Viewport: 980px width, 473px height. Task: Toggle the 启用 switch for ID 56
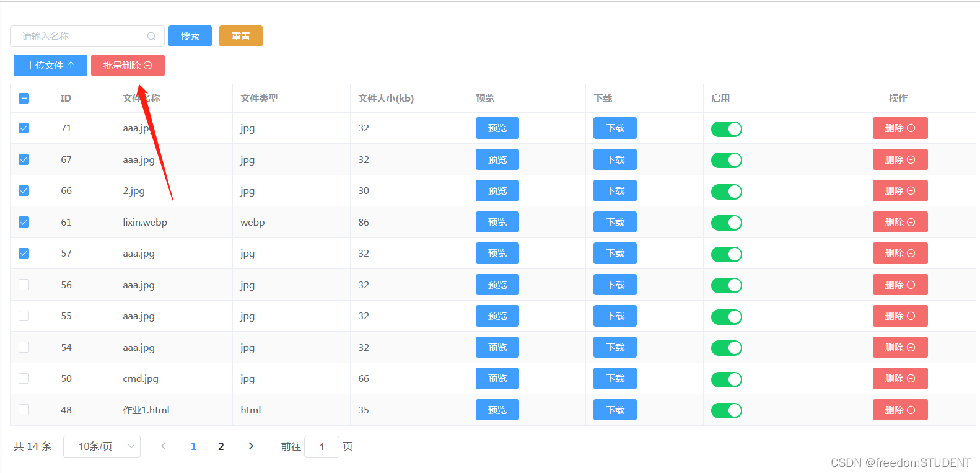pos(727,285)
